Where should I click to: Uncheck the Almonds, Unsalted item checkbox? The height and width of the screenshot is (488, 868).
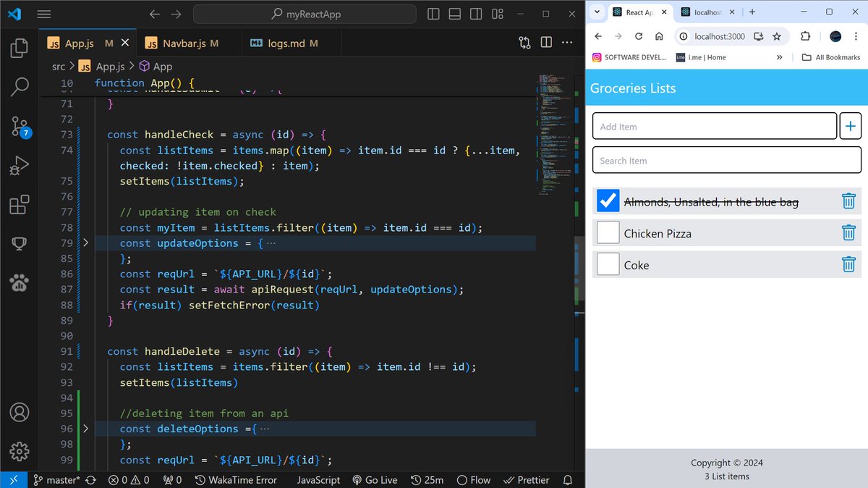click(x=608, y=201)
